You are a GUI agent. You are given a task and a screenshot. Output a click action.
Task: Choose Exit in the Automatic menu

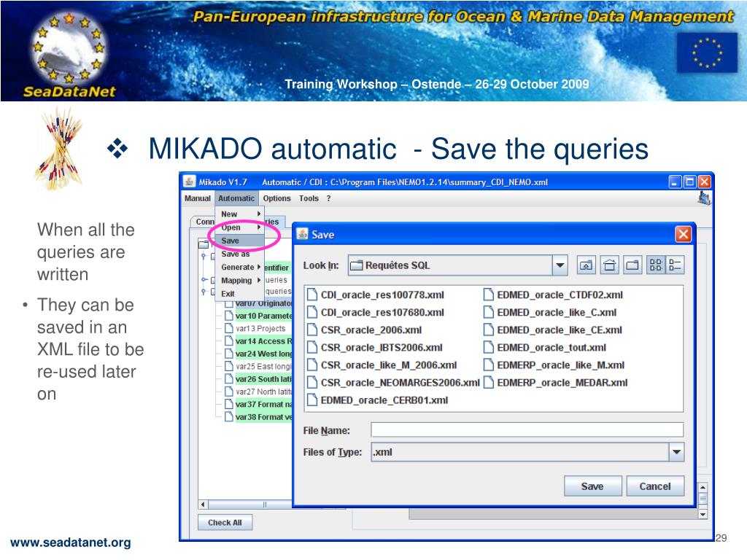(241, 294)
